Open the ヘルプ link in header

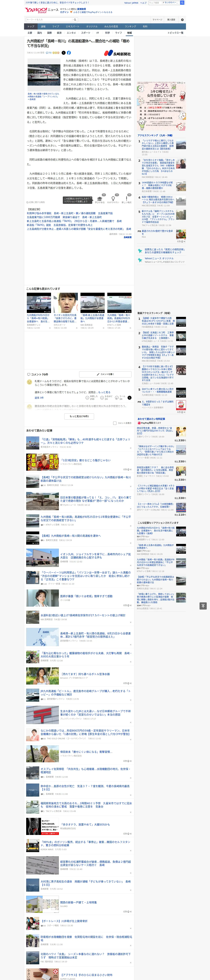point(143,3)
